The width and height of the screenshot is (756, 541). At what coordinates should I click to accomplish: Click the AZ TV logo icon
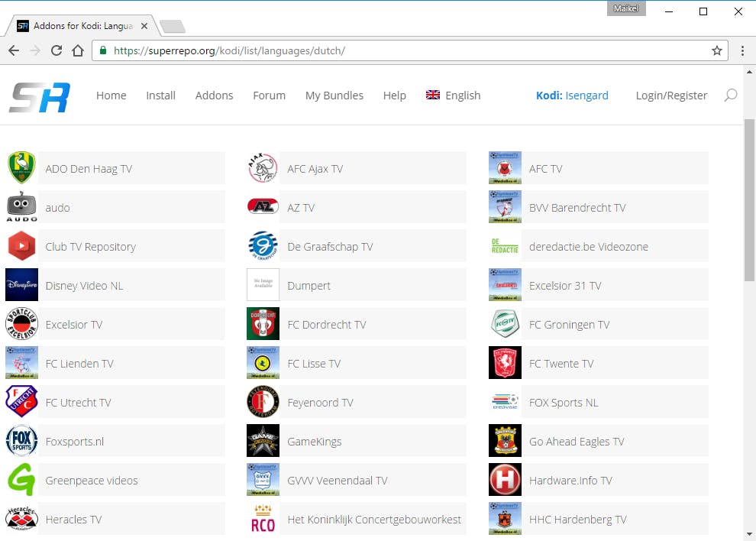pos(263,206)
